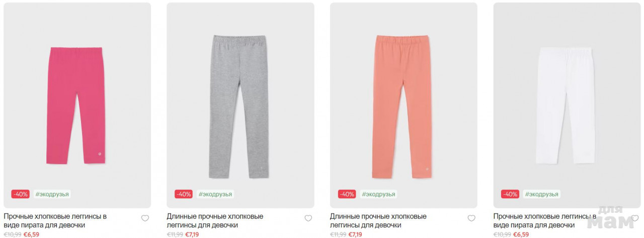This screenshot has width=644, height=238.
Task: Tap the heart next to white leggings
Action: click(x=635, y=218)
